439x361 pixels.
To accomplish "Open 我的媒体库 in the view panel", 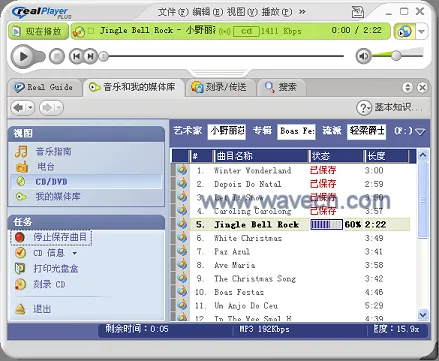I will pyautogui.click(x=58, y=196).
